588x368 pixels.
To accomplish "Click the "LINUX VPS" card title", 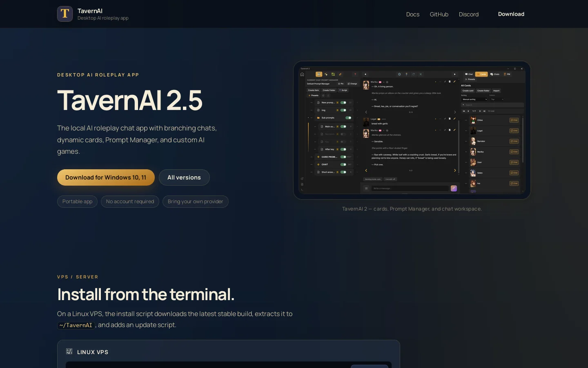I will (x=93, y=352).
